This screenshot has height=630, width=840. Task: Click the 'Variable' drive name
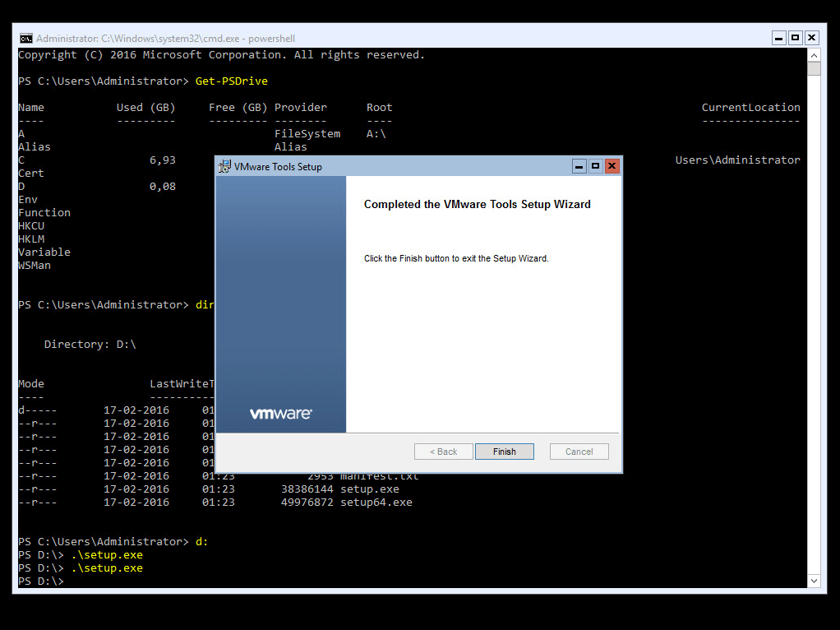44,252
